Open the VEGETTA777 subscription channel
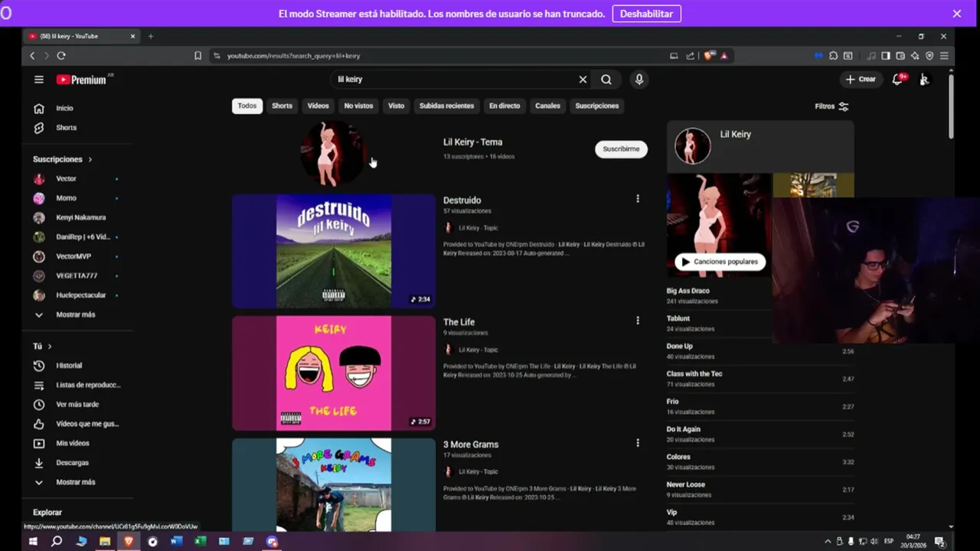Image resolution: width=980 pixels, height=551 pixels. click(x=75, y=275)
